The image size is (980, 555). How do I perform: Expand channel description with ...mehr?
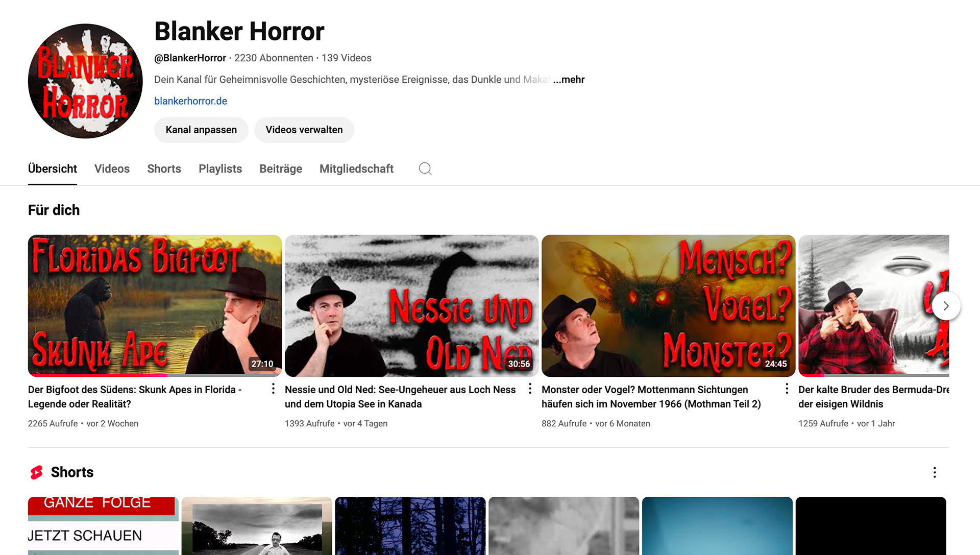click(569, 80)
